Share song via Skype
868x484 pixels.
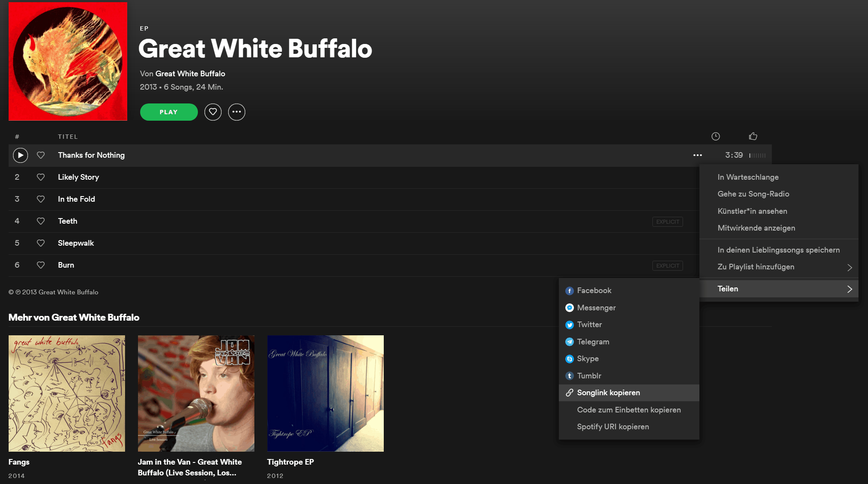coord(629,359)
